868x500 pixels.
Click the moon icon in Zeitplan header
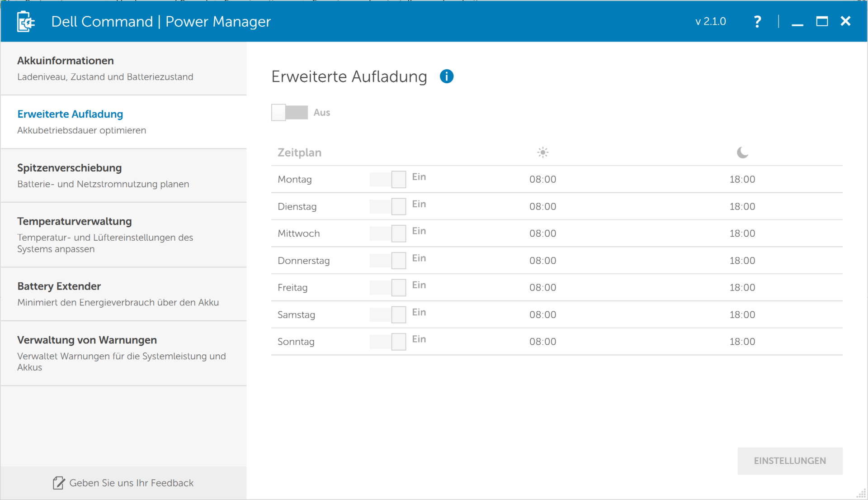coord(742,152)
